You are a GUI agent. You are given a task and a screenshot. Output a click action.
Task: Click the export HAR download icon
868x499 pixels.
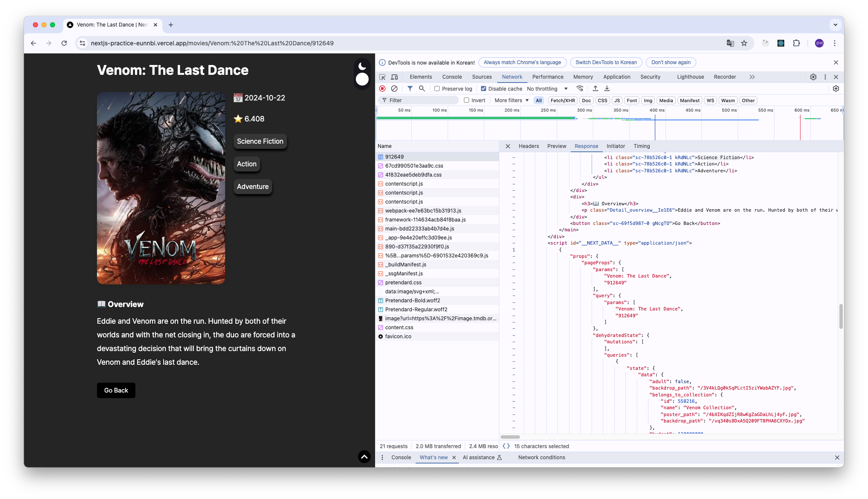click(607, 89)
